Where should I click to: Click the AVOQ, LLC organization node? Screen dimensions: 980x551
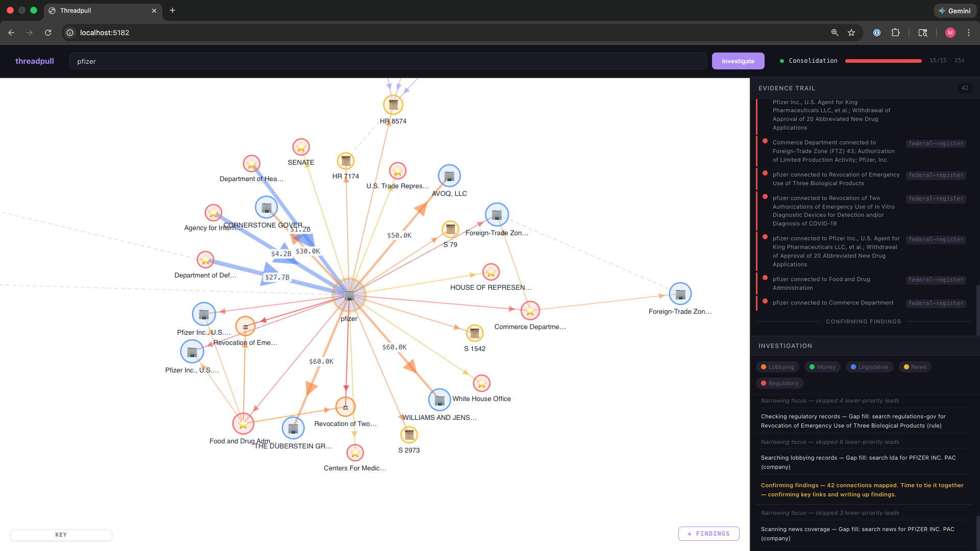[x=449, y=176]
